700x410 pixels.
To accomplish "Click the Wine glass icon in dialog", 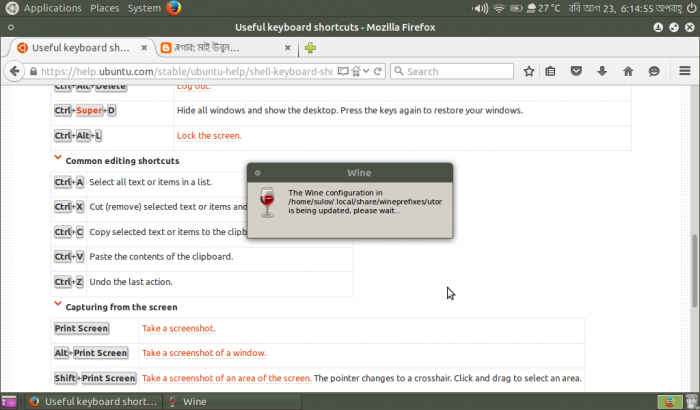I will [267, 202].
